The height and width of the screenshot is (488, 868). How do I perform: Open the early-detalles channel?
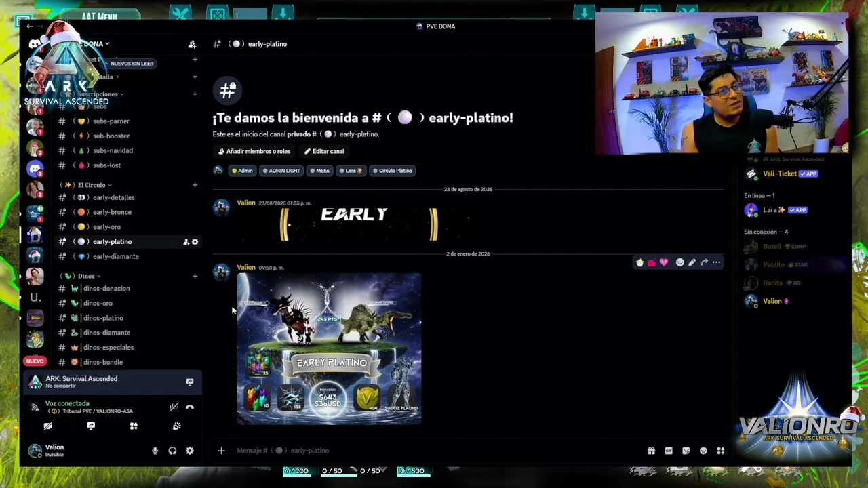click(127, 198)
